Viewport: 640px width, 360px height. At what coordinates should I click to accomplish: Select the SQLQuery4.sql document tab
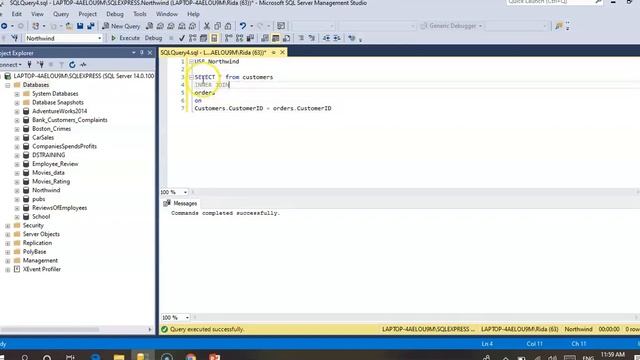pos(213,52)
